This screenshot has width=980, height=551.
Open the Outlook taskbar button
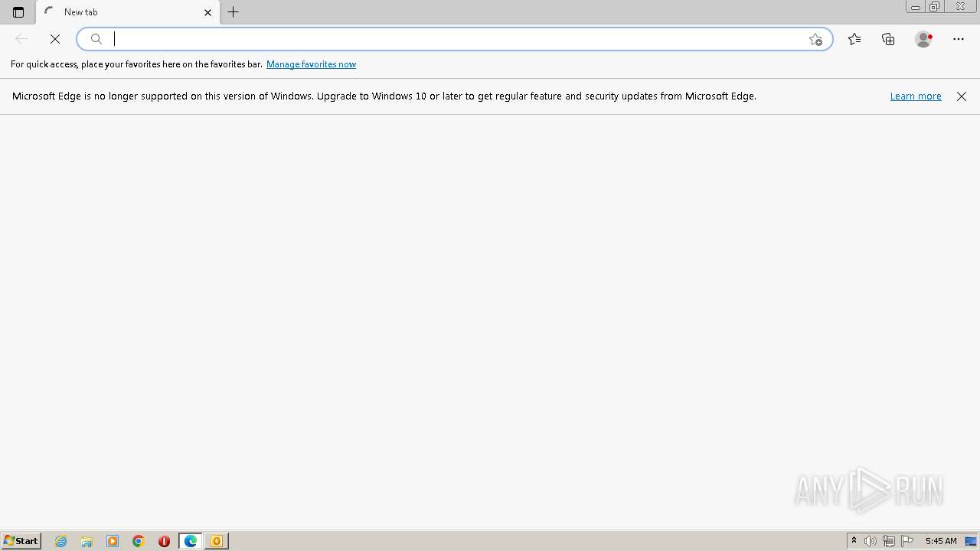click(x=217, y=541)
